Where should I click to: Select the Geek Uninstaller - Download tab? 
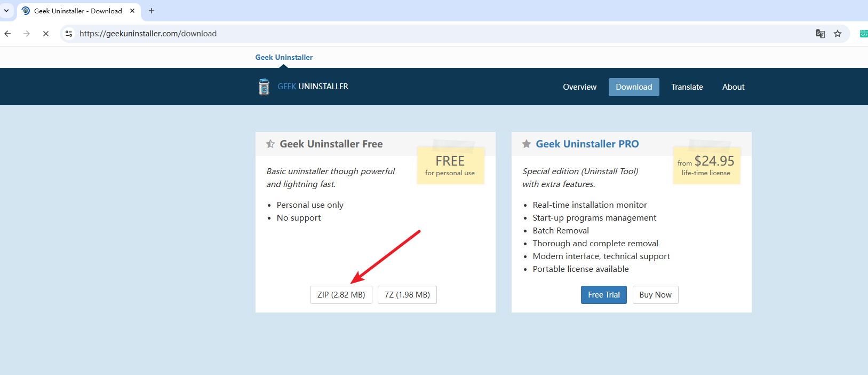(79, 11)
